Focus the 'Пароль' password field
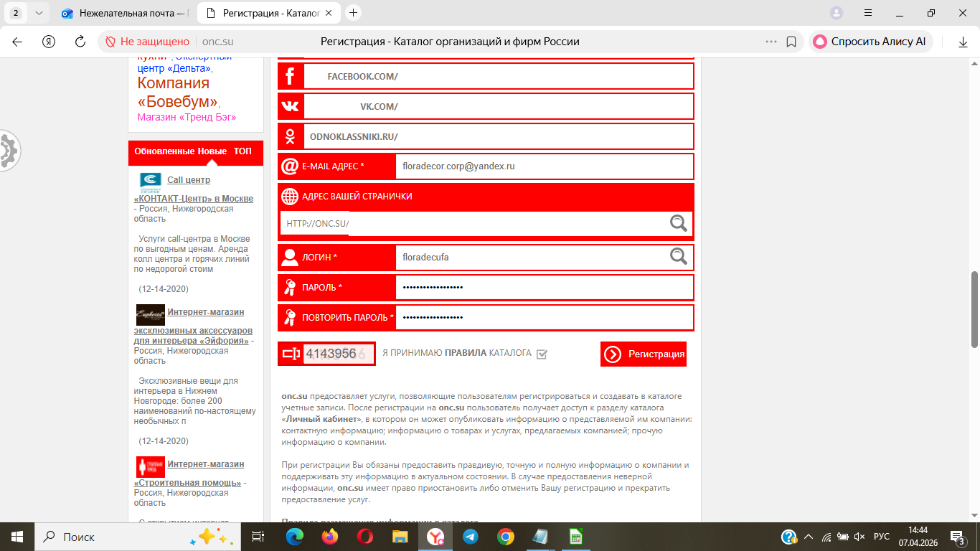 [x=545, y=287]
